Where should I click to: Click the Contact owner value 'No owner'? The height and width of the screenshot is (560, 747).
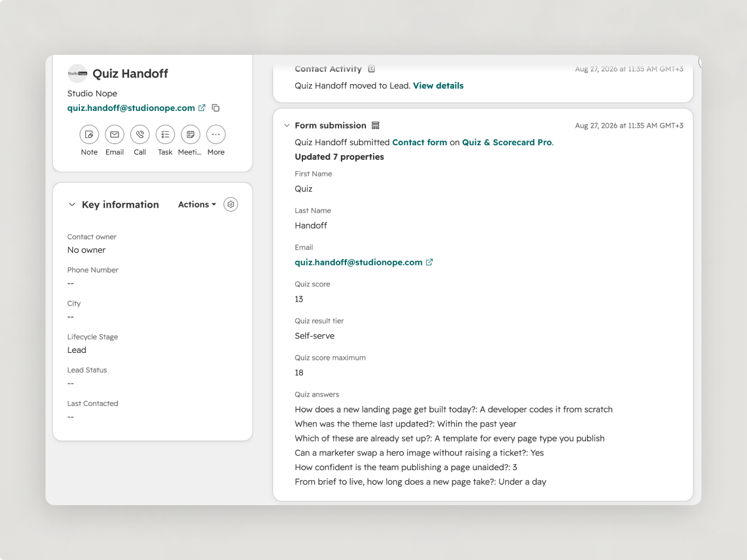pos(86,250)
